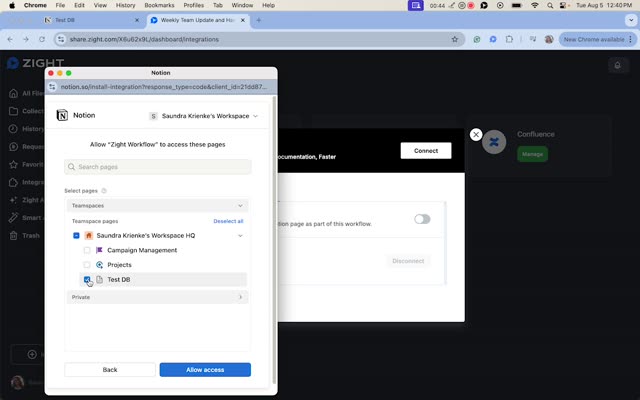
Task: Open Favorites star in Zight sidebar
Action: pyautogui.click(x=13, y=164)
